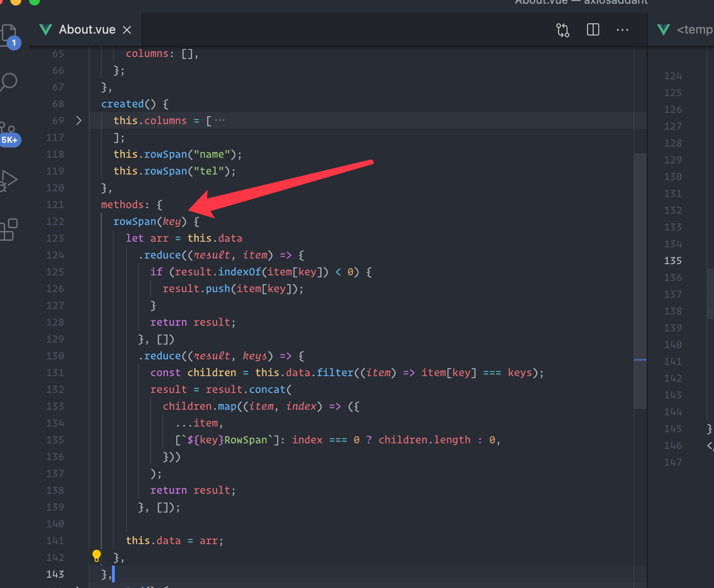Open the Run and Debug view
This screenshot has height=588, width=714.
click(9, 181)
